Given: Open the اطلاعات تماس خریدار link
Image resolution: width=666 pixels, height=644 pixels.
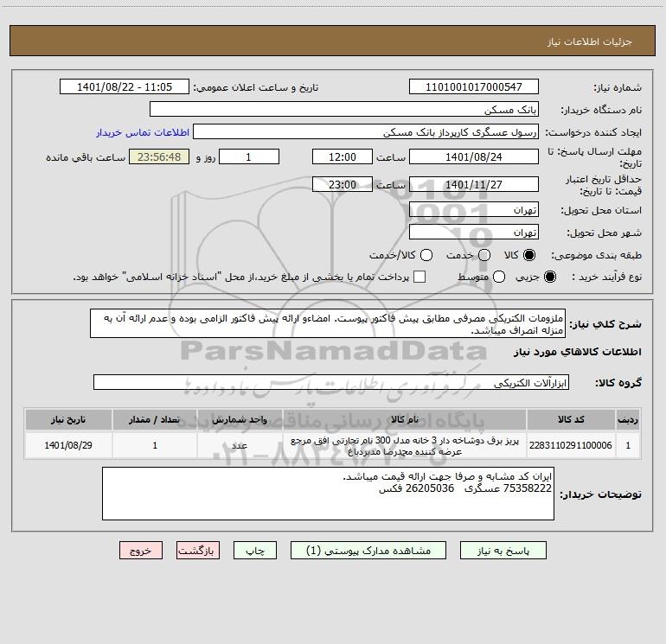Looking at the screenshot, I should click(x=143, y=132).
